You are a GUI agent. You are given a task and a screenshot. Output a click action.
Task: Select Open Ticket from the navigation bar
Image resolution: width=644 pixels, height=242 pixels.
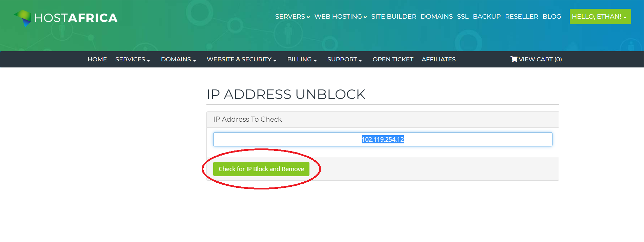393,59
